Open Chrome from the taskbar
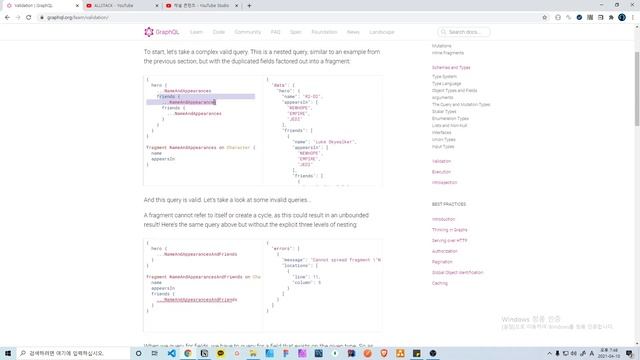Image resolution: width=640 pixels, height=360 pixels. 188,353
